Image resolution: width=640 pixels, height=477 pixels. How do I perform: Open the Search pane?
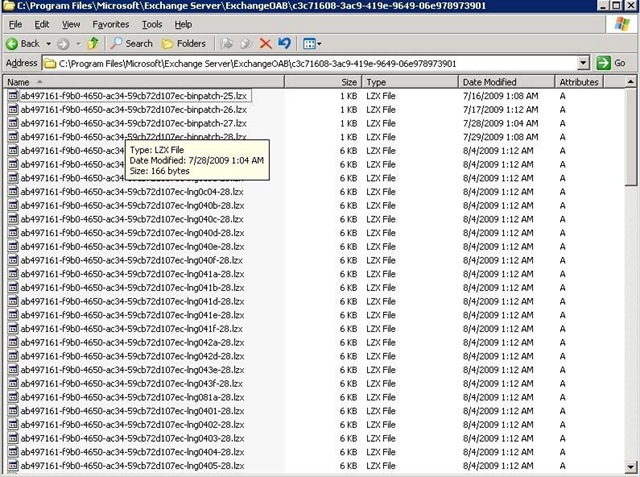point(131,43)
